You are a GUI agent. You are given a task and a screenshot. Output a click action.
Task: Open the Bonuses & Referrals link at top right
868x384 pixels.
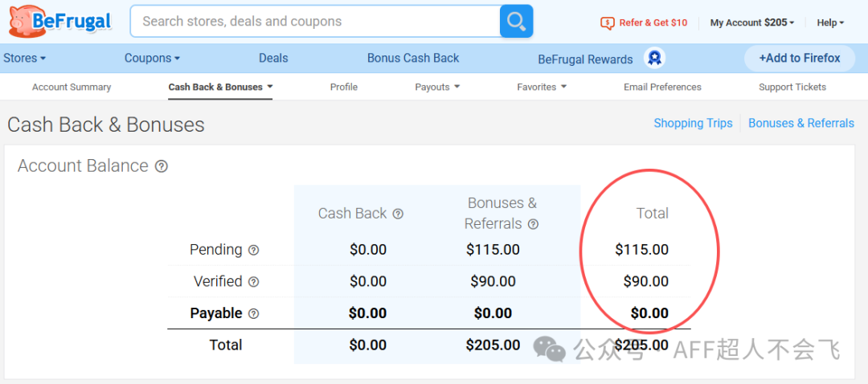[x=801, y=123]
